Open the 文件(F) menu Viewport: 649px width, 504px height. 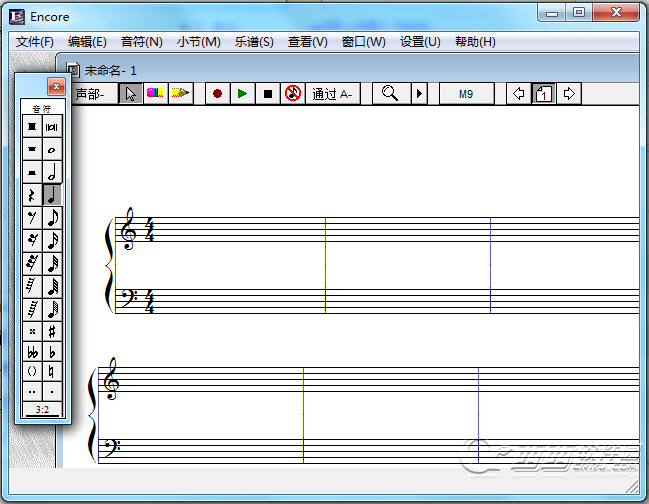tap(35, 42)
